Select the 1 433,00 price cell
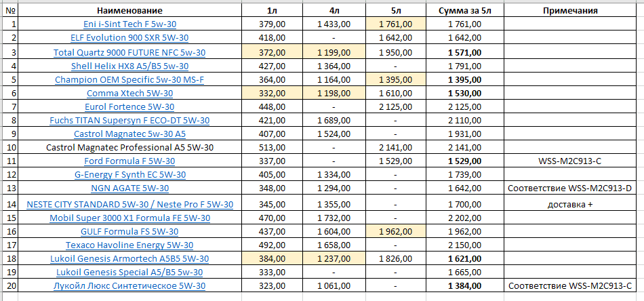644x301 pixels. [334, 24]
